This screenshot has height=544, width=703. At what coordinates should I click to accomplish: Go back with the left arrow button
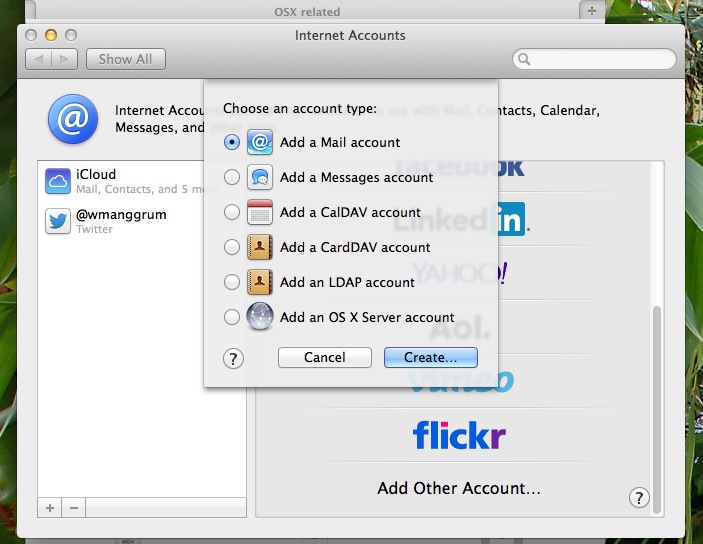pos(39,59)
